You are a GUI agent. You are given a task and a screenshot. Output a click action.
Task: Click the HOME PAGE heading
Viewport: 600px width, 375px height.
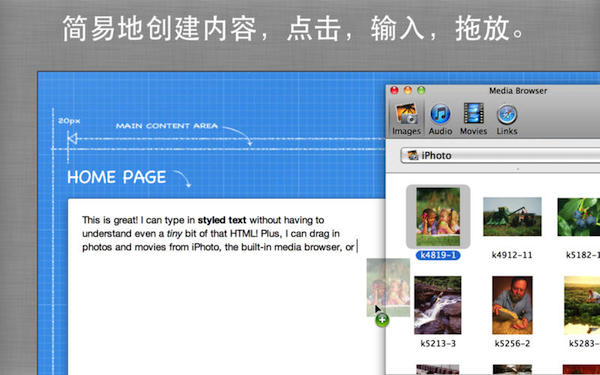117,178
